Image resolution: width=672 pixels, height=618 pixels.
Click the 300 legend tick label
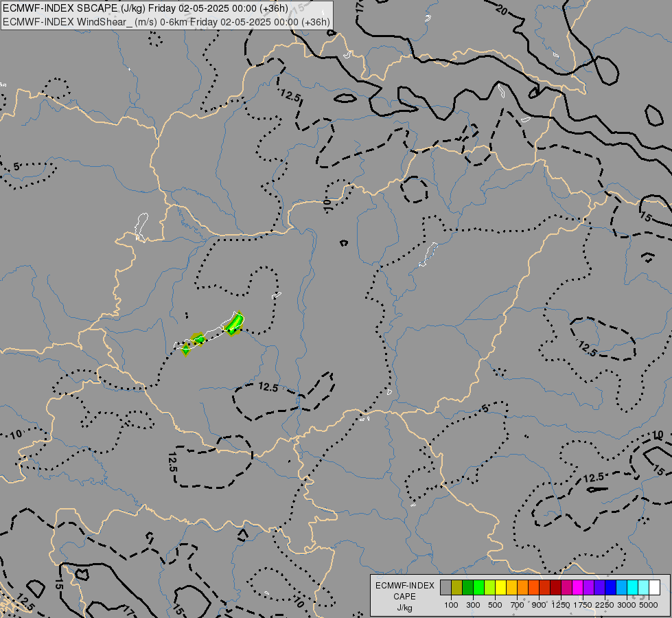click(473, 605)
